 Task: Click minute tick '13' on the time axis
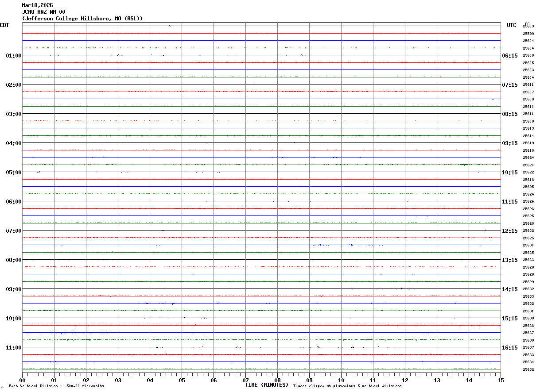(x=437, y=380)
